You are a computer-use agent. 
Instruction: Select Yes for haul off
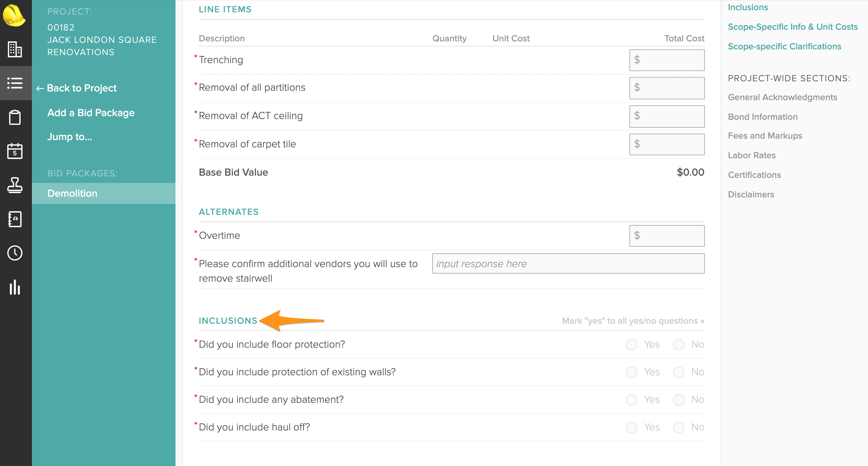tap(632, 427)
